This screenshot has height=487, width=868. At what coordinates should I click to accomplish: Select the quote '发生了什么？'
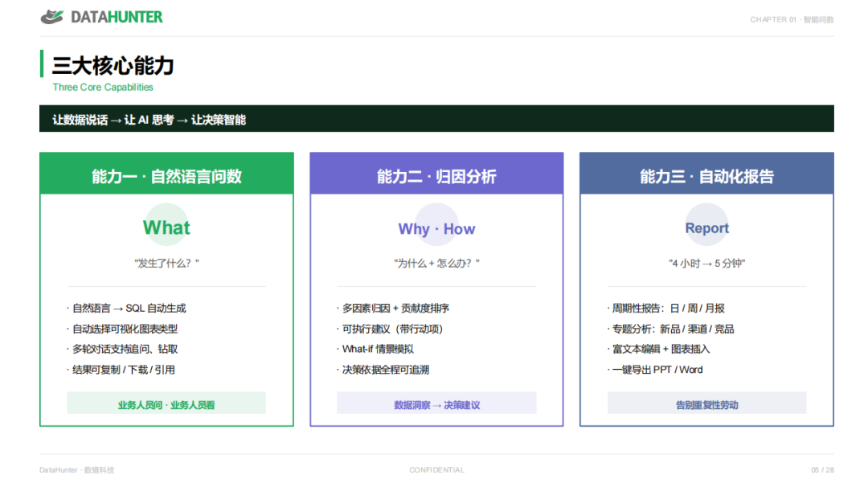point(166,264)
